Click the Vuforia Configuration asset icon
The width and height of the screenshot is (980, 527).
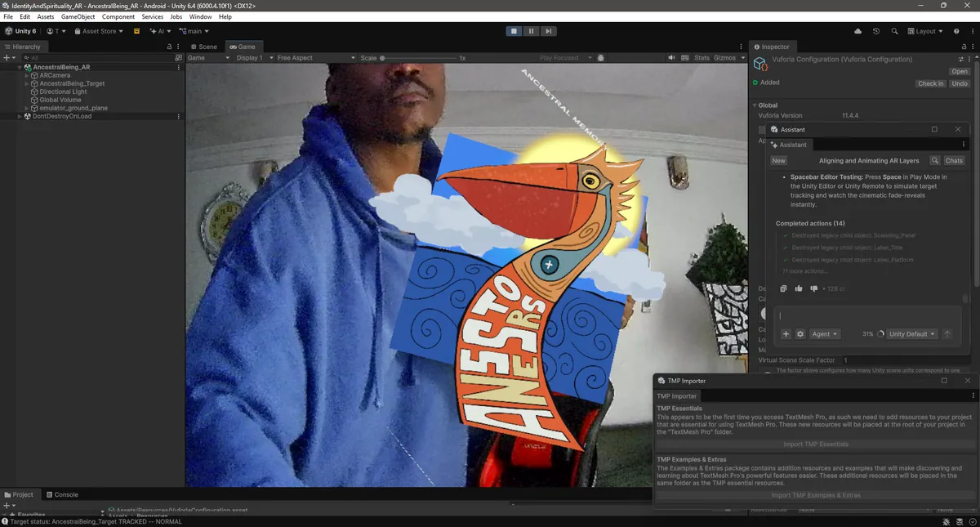760,64
